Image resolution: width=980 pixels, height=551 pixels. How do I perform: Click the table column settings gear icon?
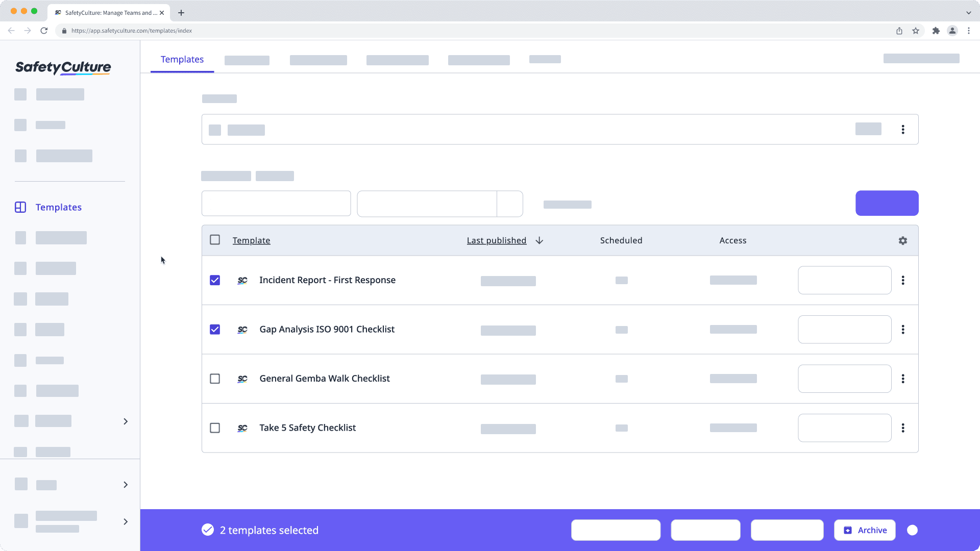point(903,240)
